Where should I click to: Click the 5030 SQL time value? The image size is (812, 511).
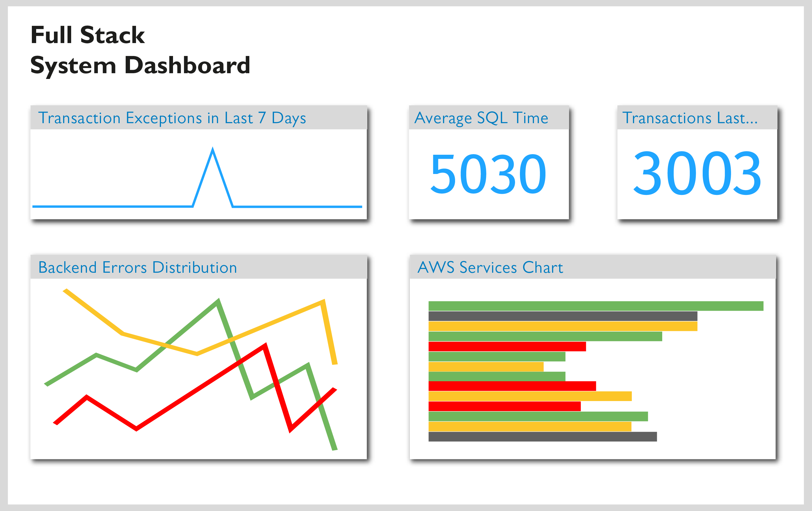488,174
